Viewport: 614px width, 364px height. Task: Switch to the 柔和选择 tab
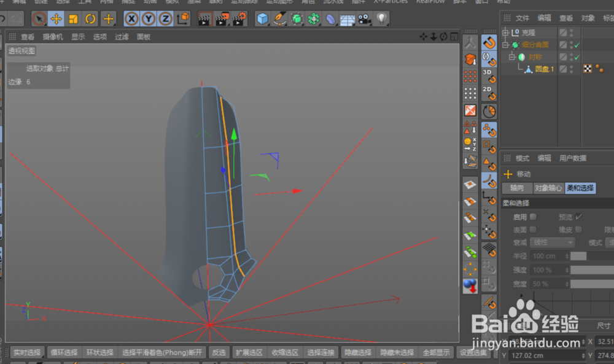[x=580, y=188]
